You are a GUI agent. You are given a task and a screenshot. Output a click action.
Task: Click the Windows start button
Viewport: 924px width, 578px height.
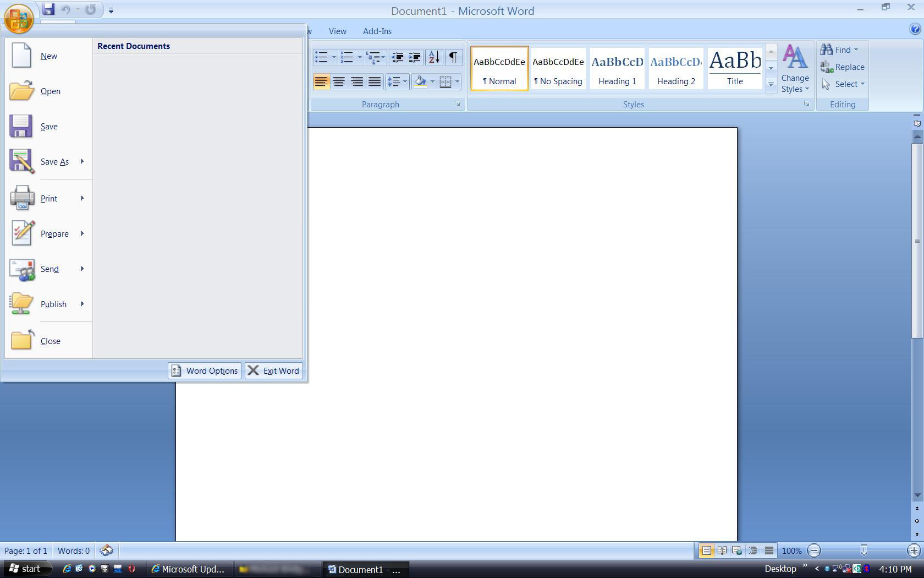point(26,569)
